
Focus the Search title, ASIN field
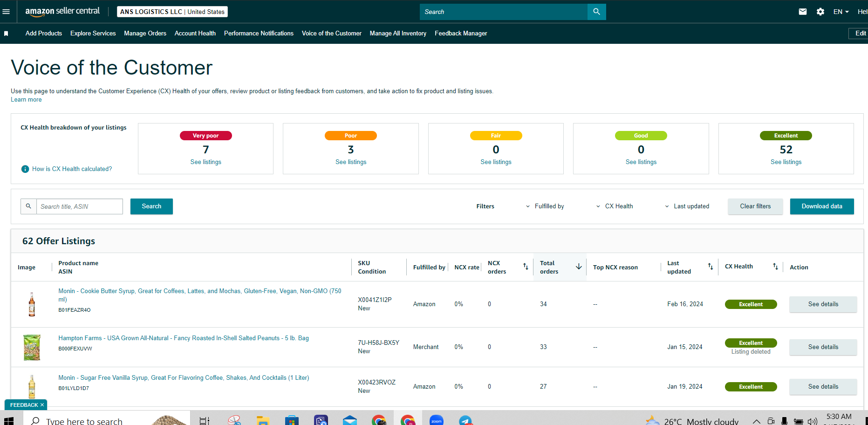(x=80, y=206)
